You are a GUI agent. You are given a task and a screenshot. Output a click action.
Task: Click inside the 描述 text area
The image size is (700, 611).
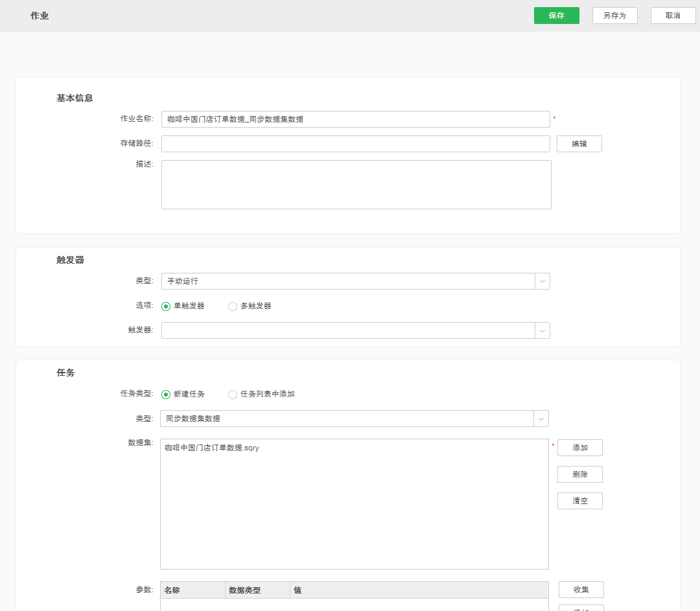(356, 185)
